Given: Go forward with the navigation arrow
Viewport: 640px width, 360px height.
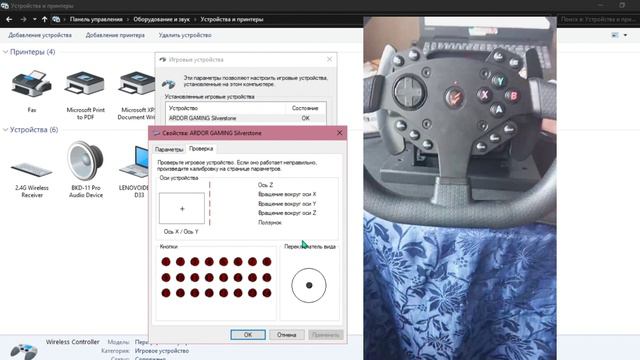Looking at the screenshot, I should 23,19.
